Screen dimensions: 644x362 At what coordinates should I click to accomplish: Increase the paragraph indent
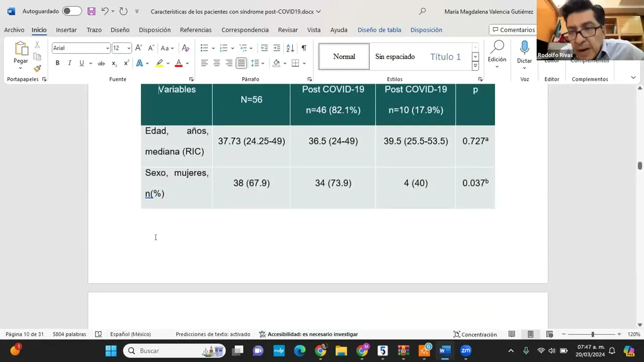(x=277, y=48)
